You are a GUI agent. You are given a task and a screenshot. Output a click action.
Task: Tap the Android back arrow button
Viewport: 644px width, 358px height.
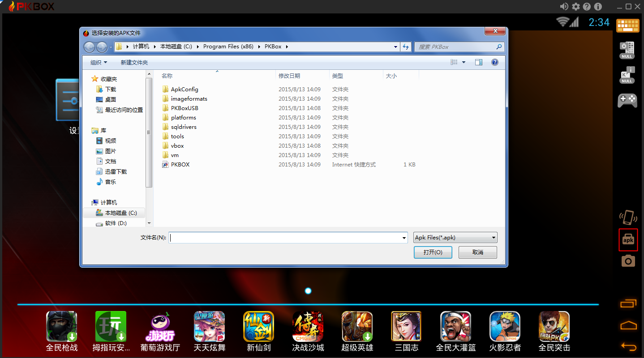click(628, 346)
